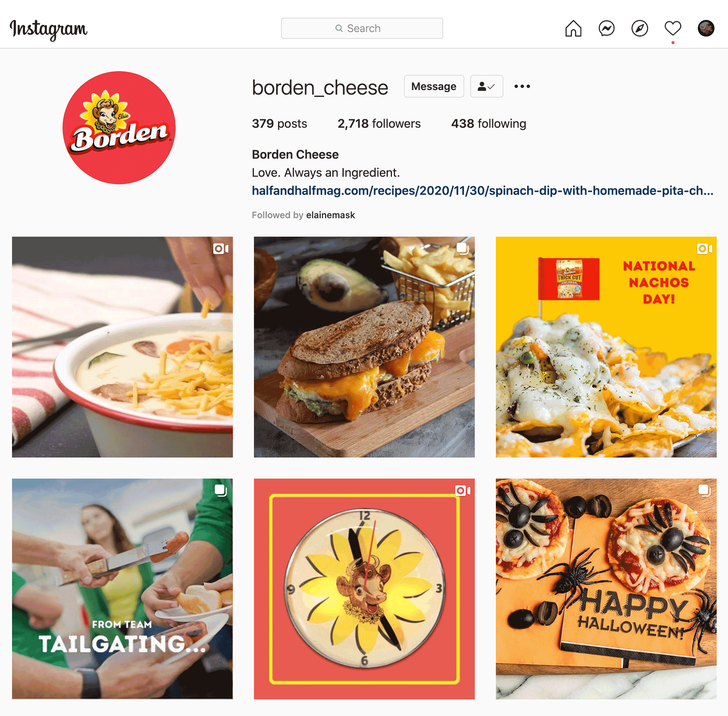Enlarge the Borden logo profile picture
The height and width of the screenshot is (716, 728).
tap(119, 128)
